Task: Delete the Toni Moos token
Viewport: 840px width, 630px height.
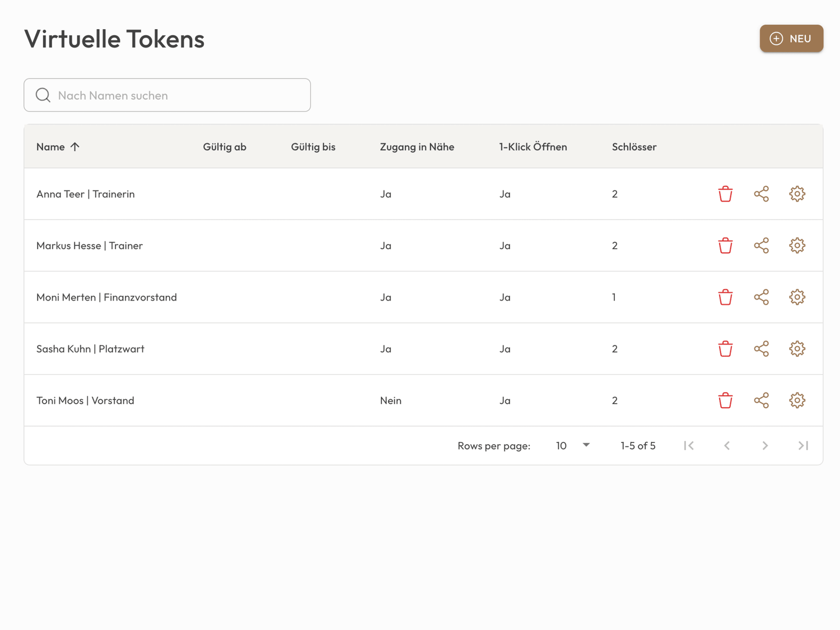Action: [x=725, y=400]
